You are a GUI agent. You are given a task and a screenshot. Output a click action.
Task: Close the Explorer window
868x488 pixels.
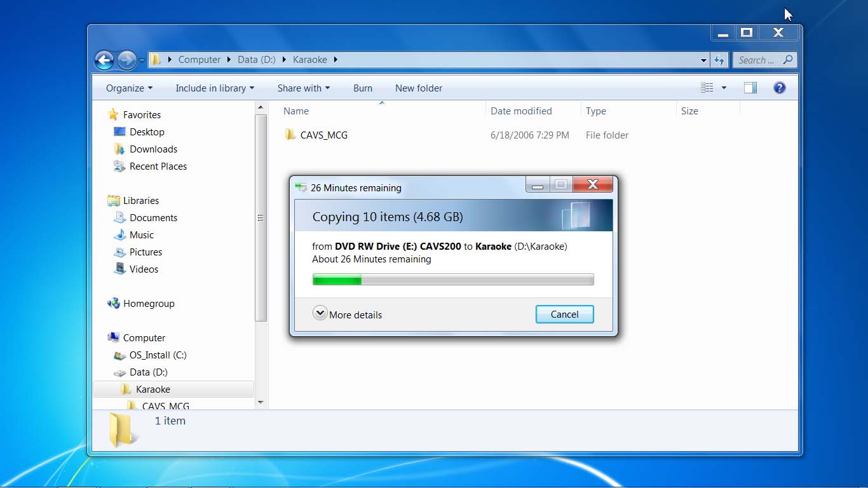(x=778, y=33)
